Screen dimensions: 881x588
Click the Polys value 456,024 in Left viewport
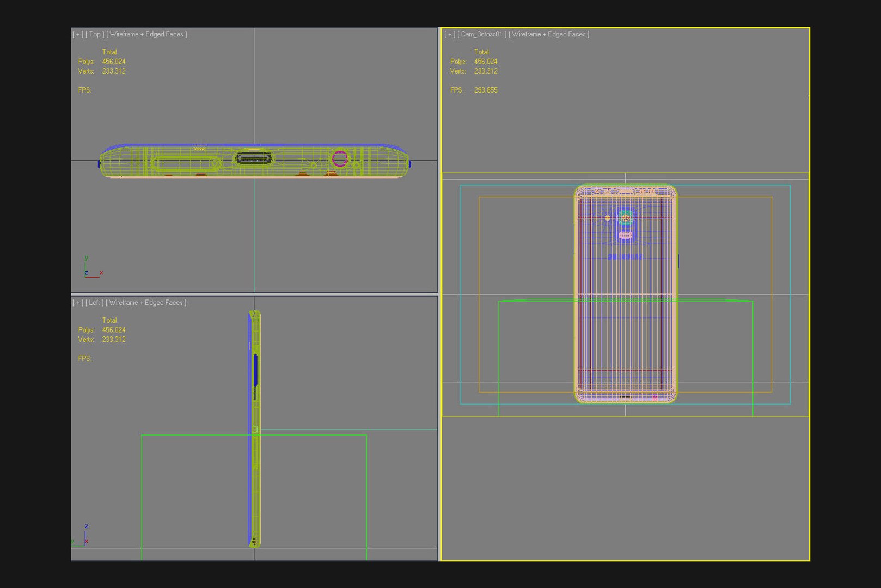[x=114, y=330]
